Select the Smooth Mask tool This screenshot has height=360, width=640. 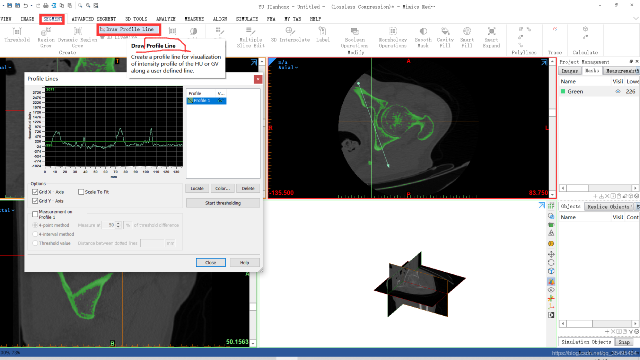point(423,37)
